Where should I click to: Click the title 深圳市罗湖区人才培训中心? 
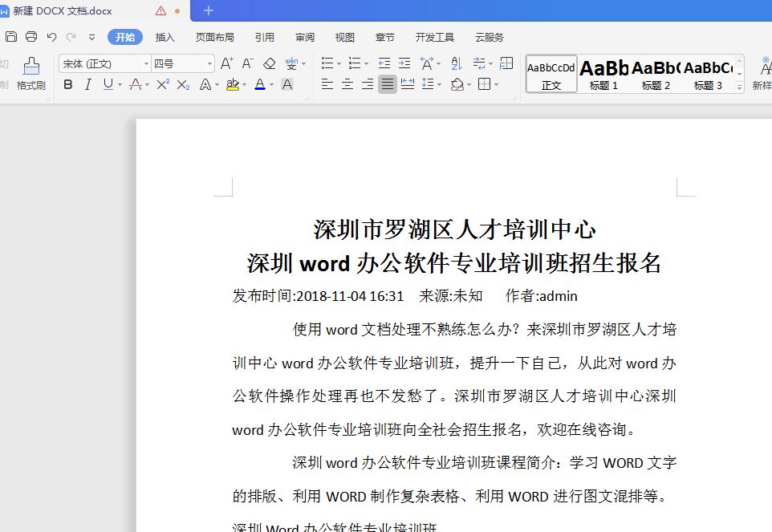tap(454, 229)
